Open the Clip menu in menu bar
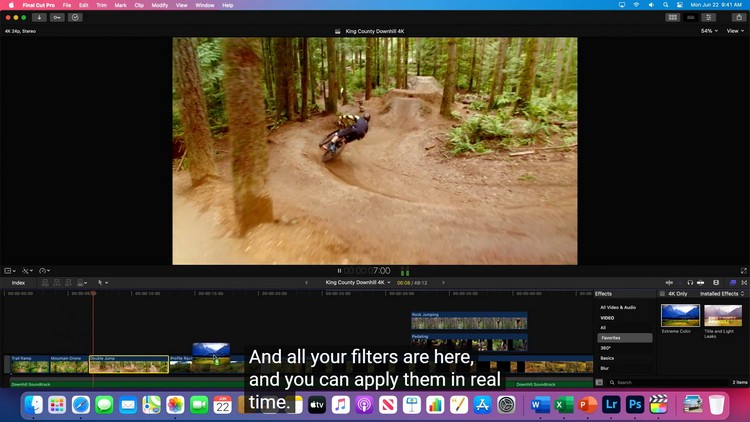Screen dimensions: 750x422 pyautogui.click(x=139, y=5)
